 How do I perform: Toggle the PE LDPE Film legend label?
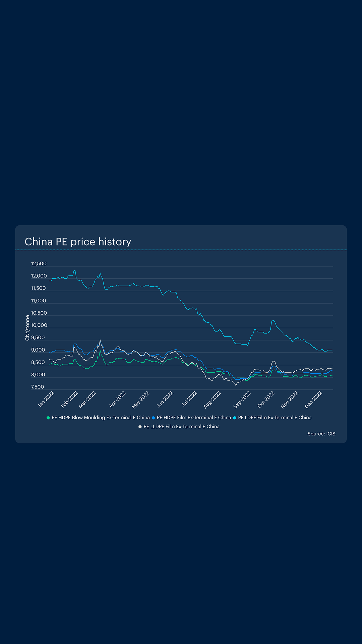pyautogui.click(x=275, y=418)
